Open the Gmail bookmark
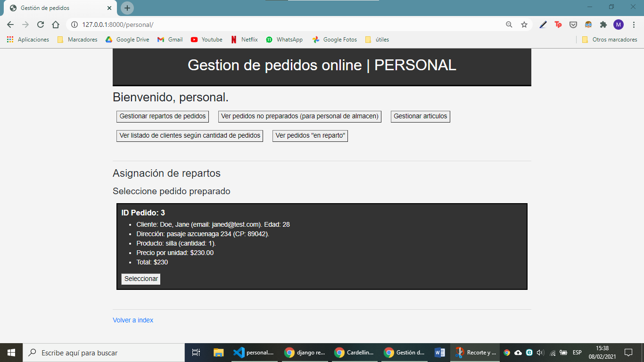The image size is (644, 362). tap(170, 40)
